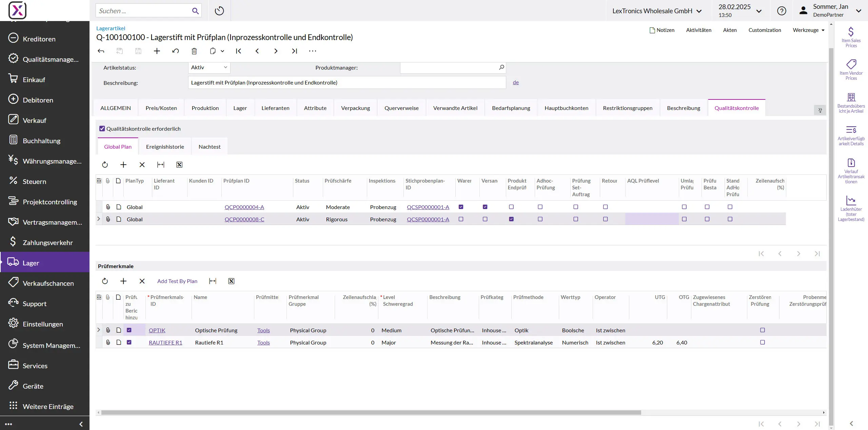
Task: Click the delete record trash icon
Action: tap(194, 51)
